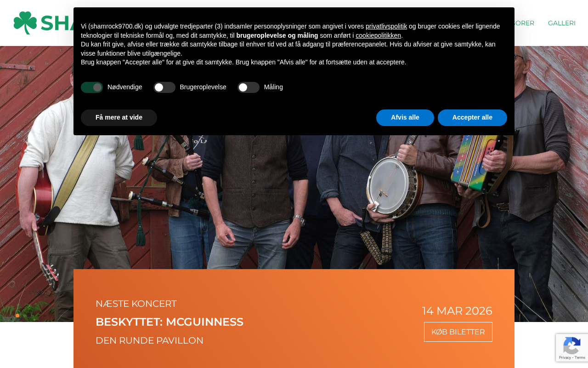
Task: Click the Køb biletter button
Action: [x=458, y=332]
